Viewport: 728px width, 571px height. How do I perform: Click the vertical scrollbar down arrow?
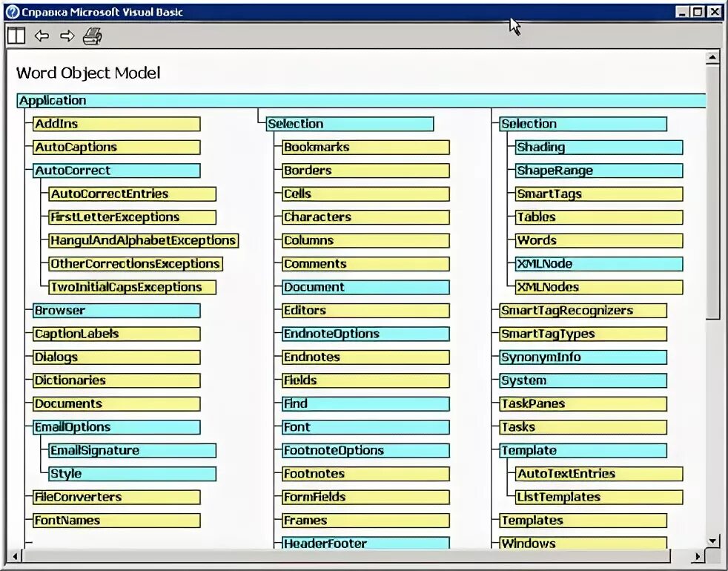[712, 541]
